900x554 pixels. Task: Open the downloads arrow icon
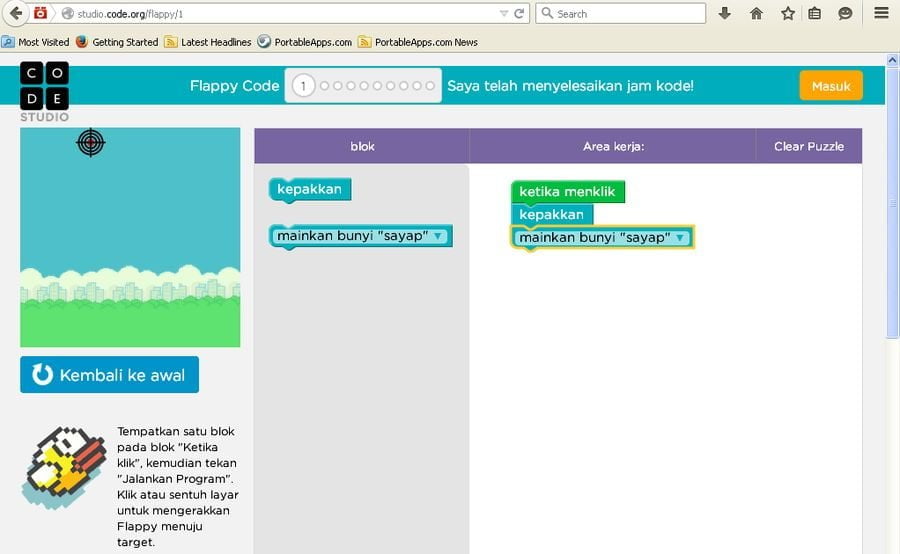[x=725, y=14]
